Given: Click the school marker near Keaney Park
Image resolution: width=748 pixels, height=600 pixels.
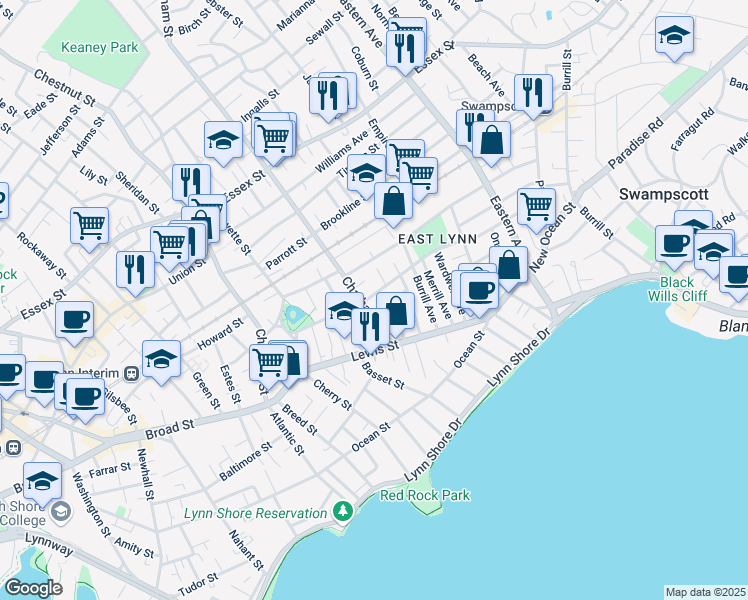Looking at the screenshot, I should coord(223,141).
